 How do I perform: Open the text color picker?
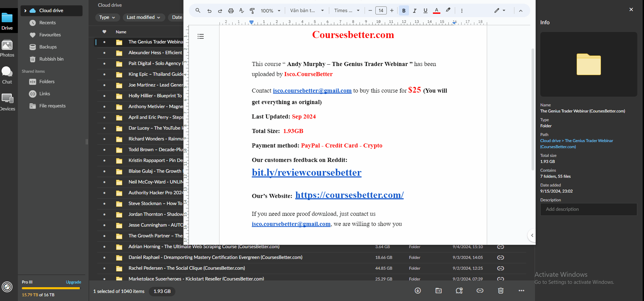[x=437, y=11]
